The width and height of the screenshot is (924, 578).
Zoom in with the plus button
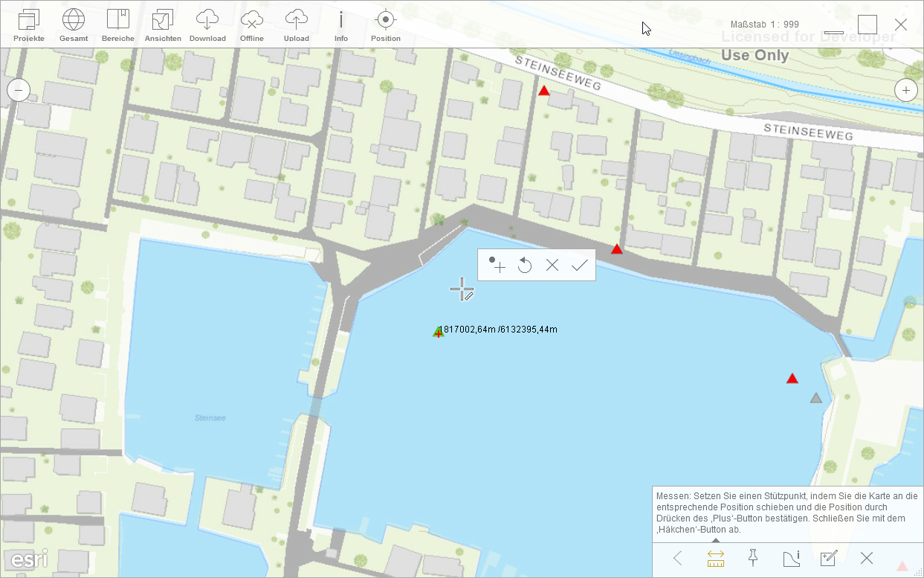(905, 91)
